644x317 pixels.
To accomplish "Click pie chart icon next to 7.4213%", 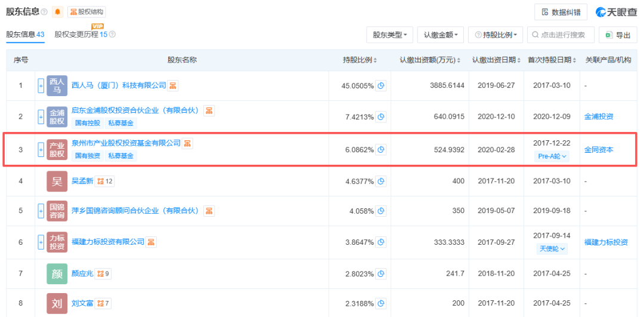I will (381, 117).
